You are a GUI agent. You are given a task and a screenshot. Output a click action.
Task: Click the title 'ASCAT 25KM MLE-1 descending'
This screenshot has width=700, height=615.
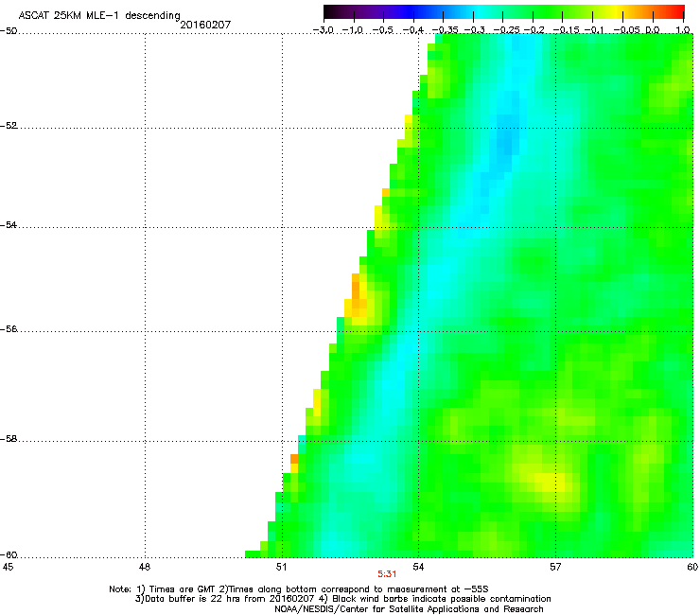coord(99,15)
